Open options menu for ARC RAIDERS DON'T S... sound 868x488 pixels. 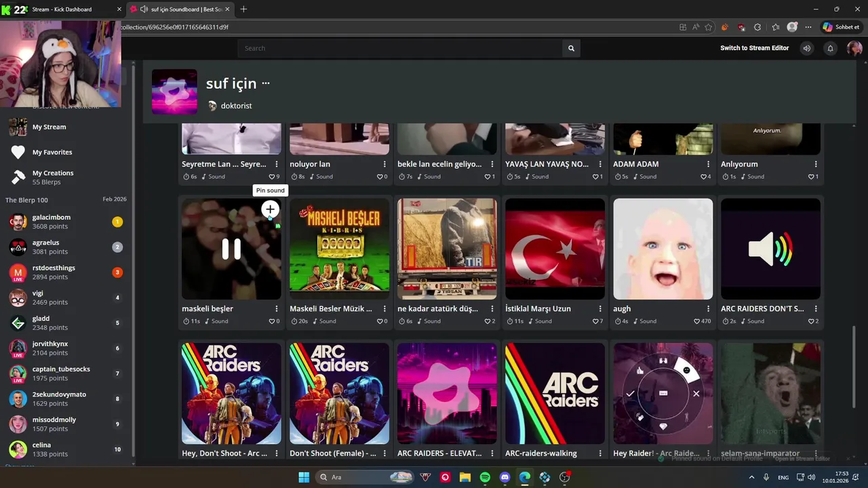point(816,308)
